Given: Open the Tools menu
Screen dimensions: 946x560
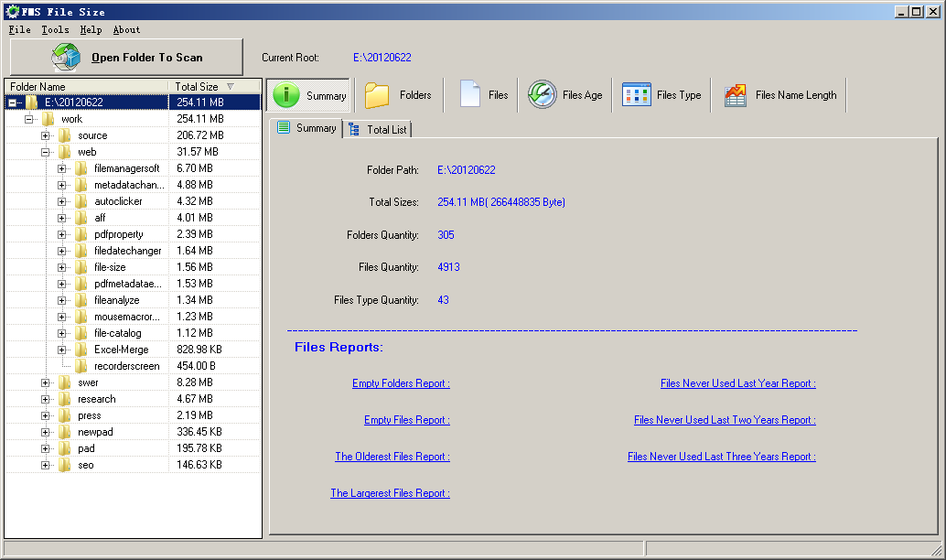Looking at the screenshot, I should [55, 29].
